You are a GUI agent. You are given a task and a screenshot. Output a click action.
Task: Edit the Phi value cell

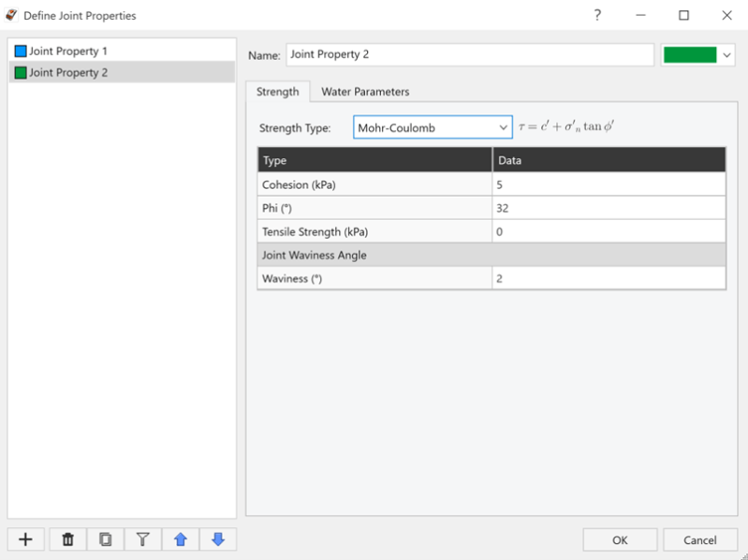point(609,208)
